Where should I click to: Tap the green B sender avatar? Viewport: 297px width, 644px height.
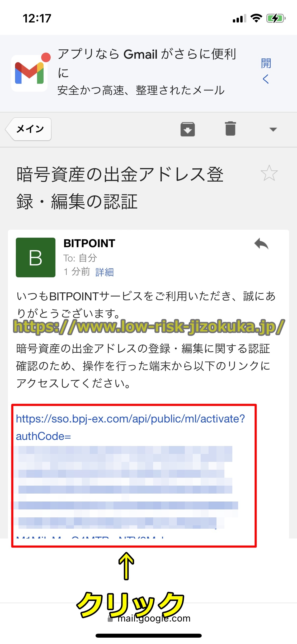36,257
